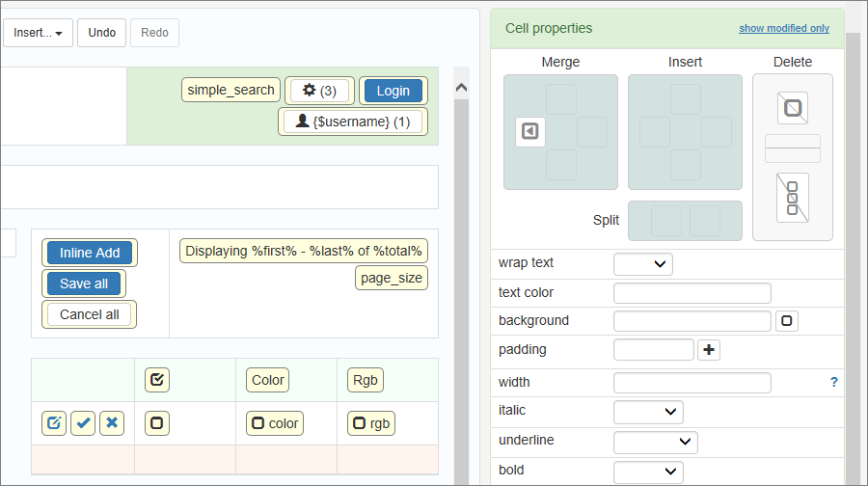Click the blue checkmark save icon

83,423
